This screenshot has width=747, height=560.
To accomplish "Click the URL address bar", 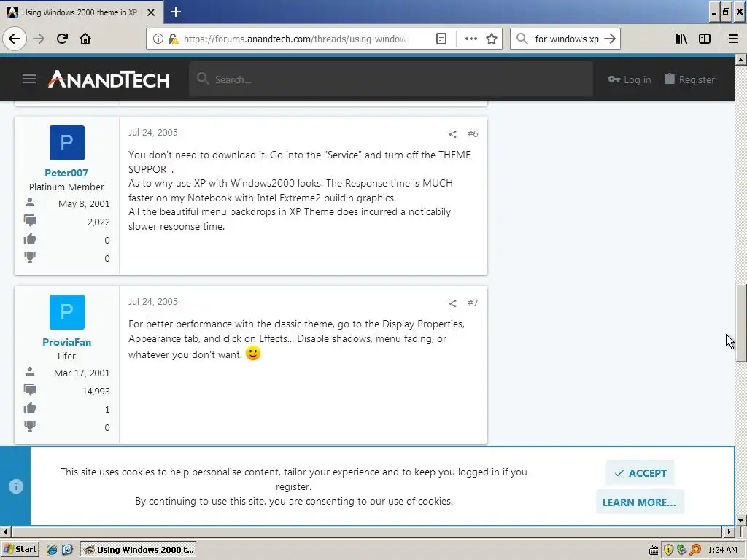I will point(295,39).
